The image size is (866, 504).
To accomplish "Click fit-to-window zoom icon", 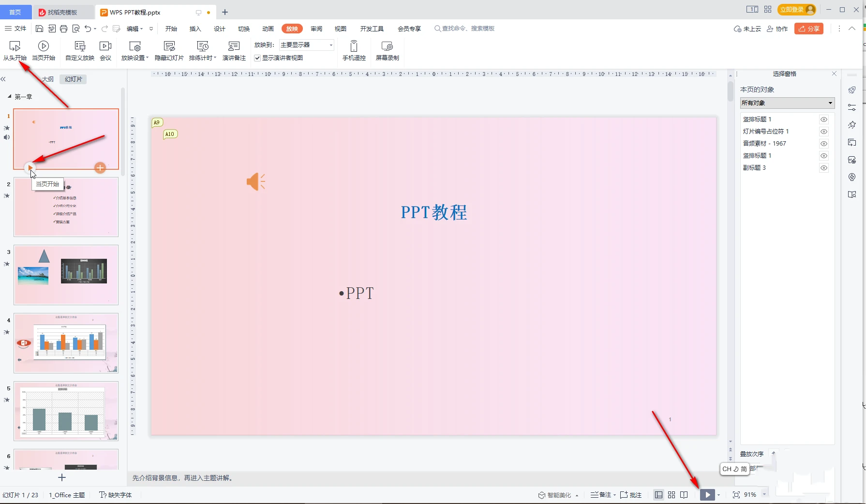I will 736,495.
